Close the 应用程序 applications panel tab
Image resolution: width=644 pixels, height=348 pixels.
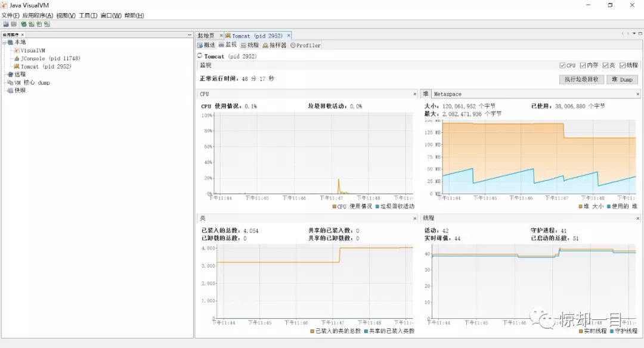pyautogui.click(x=23, y=35)
